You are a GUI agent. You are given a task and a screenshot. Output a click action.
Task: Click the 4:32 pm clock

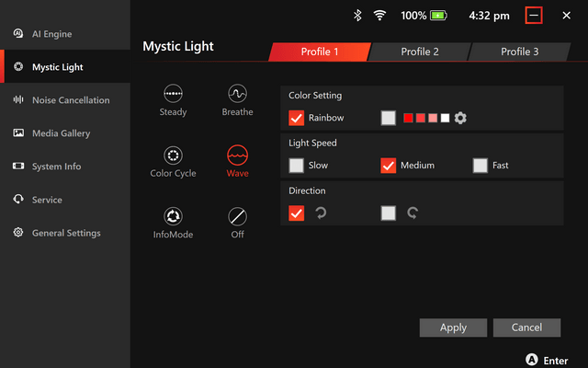click(489, 16)
